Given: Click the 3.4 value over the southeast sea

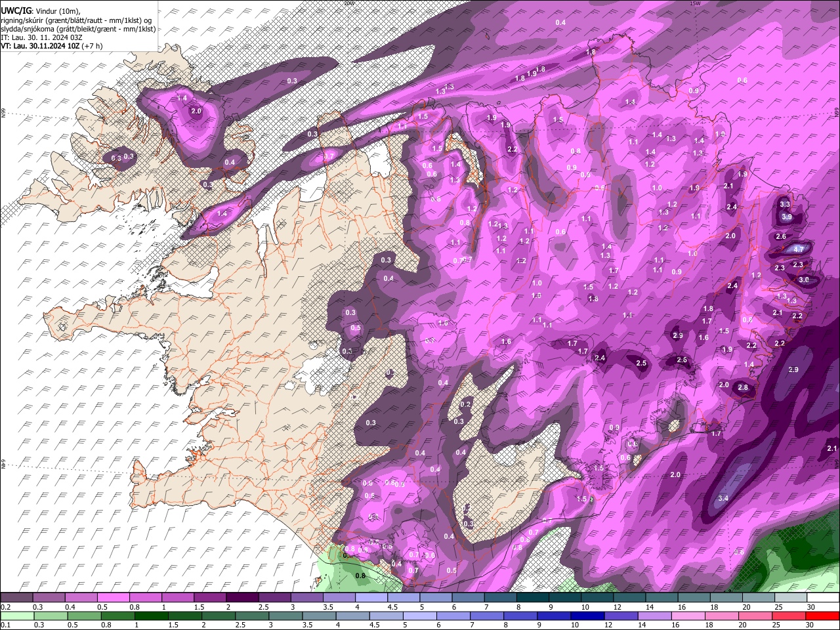Looking at the screenshot, I should pyautogui.click(x=723, y=499).
